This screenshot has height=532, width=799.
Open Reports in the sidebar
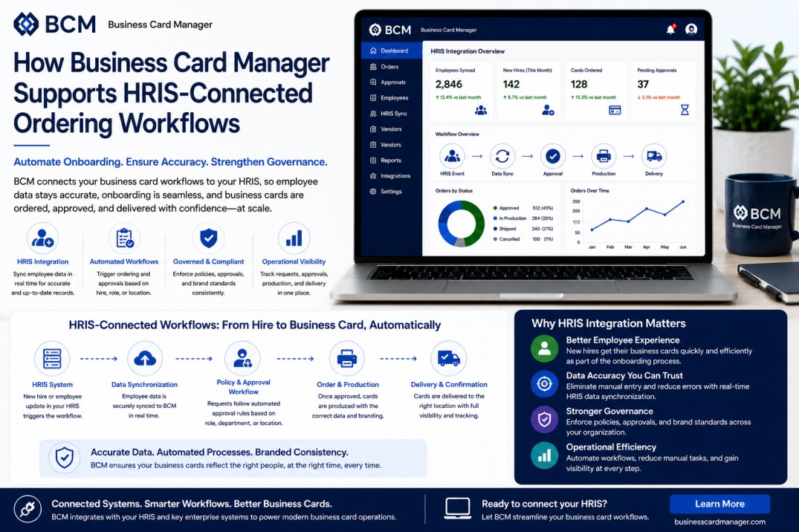392,160
